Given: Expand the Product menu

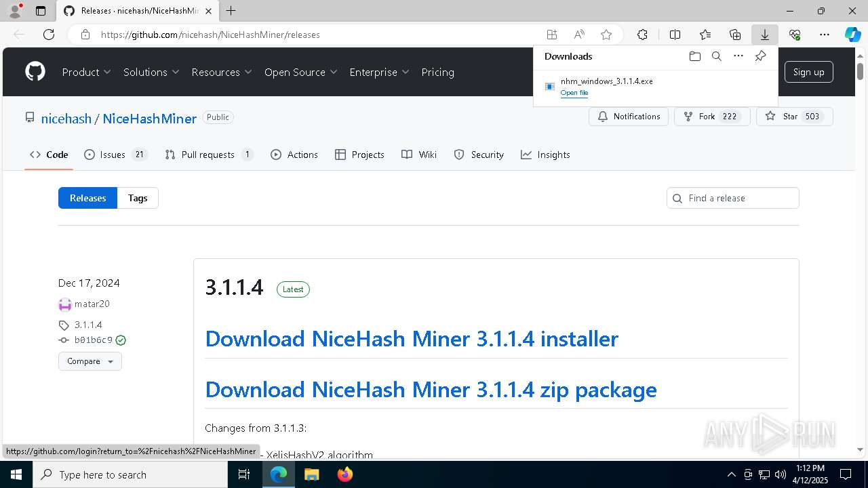Looking at the screenshot, I should tap(86, 72).
